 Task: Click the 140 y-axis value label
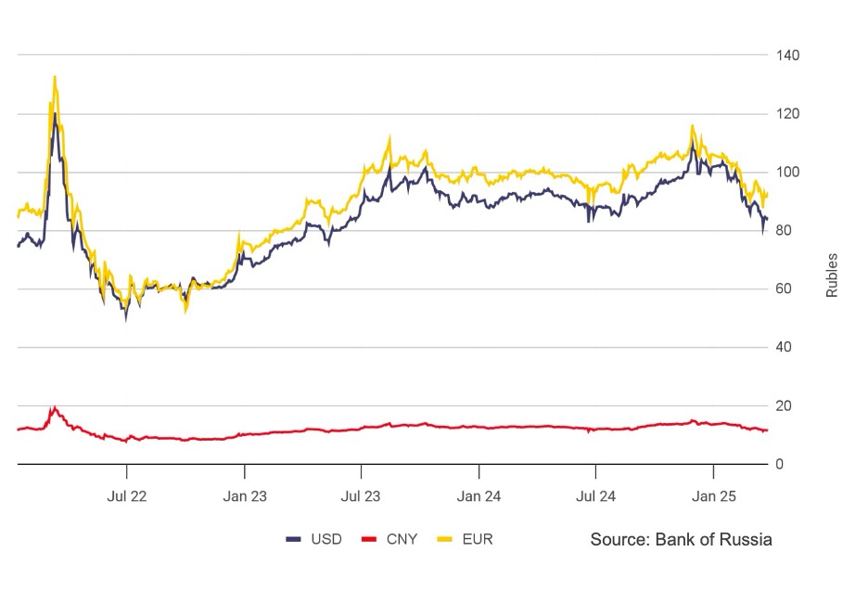pos(788,56)
